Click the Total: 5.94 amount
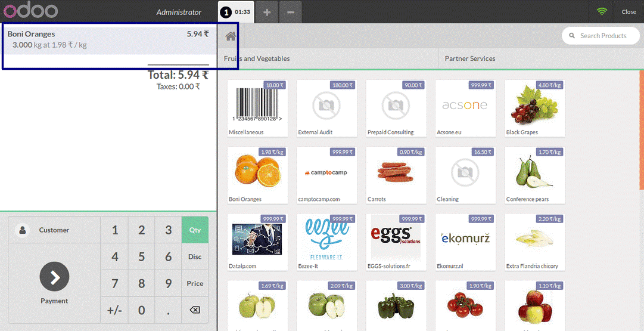Image resolution: width=644 pixels, height=331 pixels. click(178, 75)
